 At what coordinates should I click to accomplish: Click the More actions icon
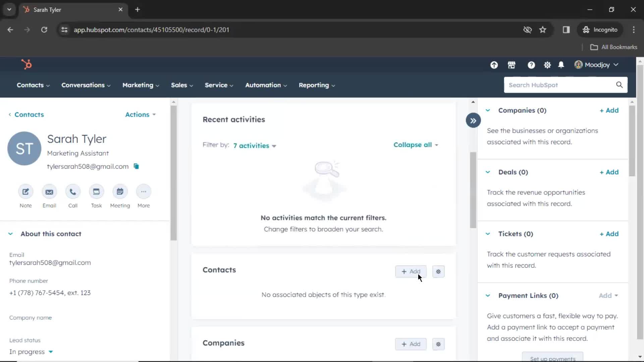[144, 191]
